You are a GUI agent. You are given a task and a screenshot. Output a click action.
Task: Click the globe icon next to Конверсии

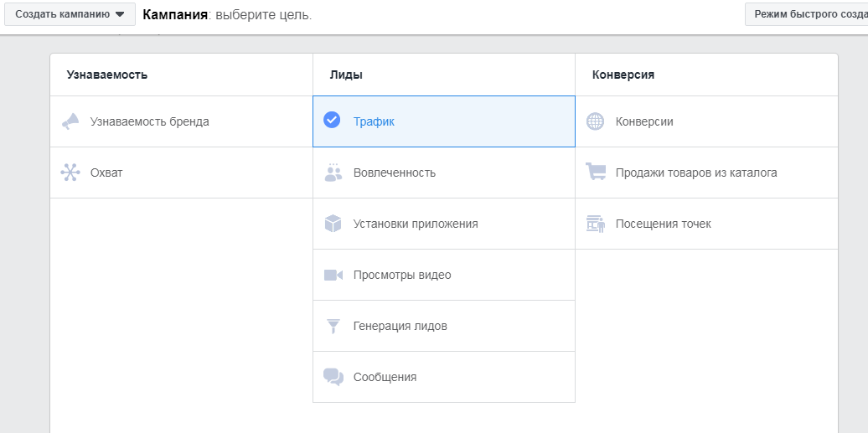pyautogui.click(x=595, y=121)
